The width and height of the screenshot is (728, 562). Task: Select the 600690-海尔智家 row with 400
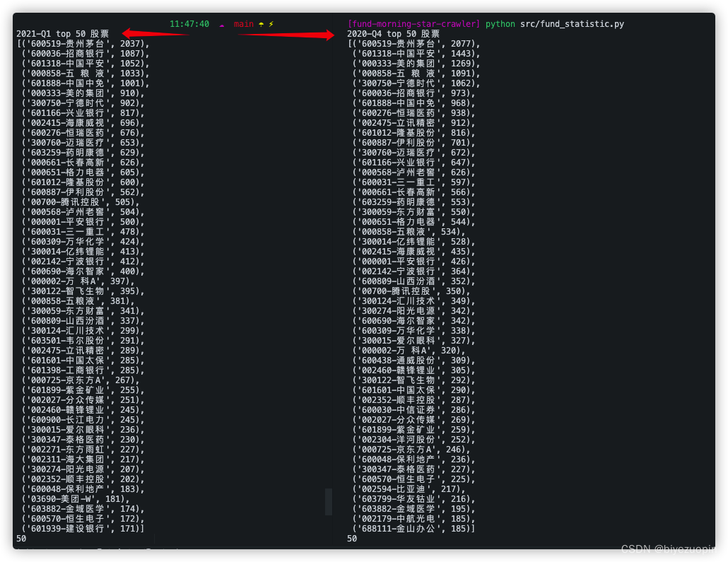[x=83, y=271]
